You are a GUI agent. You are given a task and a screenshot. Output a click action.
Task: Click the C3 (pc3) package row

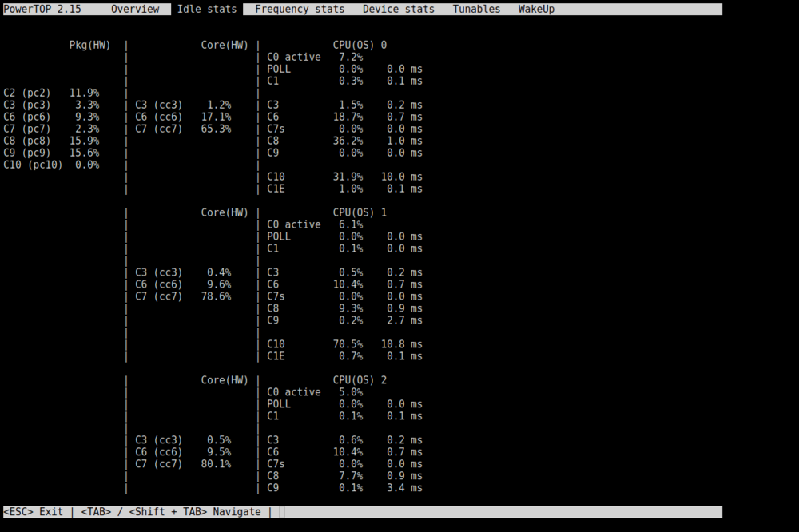[x=51, y=105]
